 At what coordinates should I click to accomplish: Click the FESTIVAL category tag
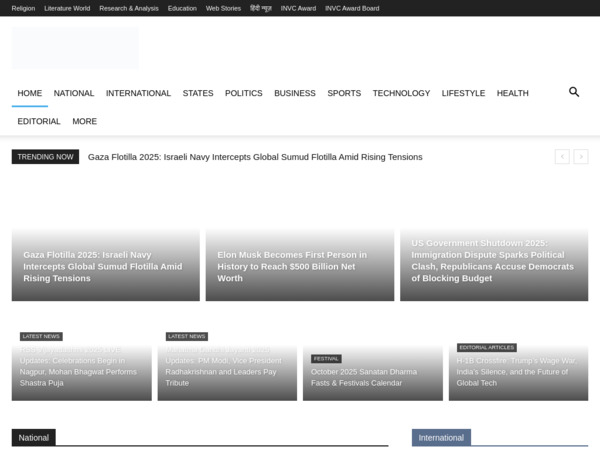[326, 358]
